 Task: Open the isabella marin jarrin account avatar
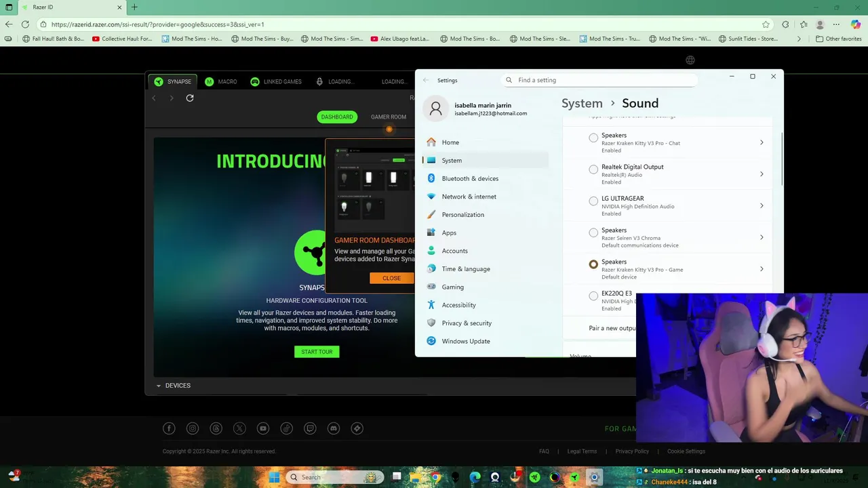pyautogui.click(x=436, y=108)
